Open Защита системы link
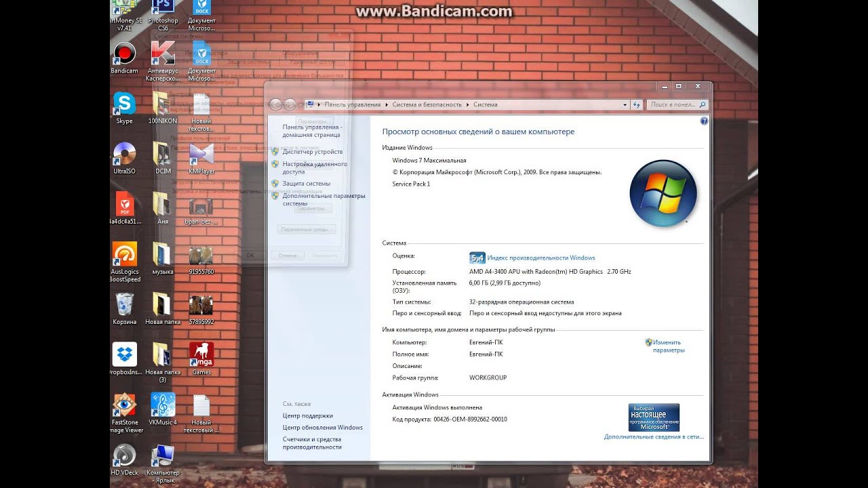 pos(307,184)
